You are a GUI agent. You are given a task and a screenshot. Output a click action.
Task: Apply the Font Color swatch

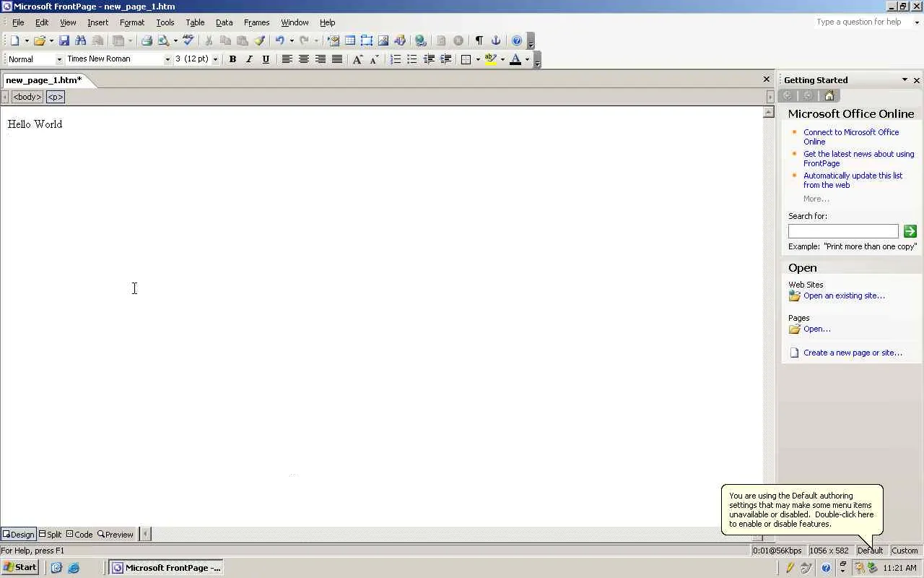pos(515,59)
